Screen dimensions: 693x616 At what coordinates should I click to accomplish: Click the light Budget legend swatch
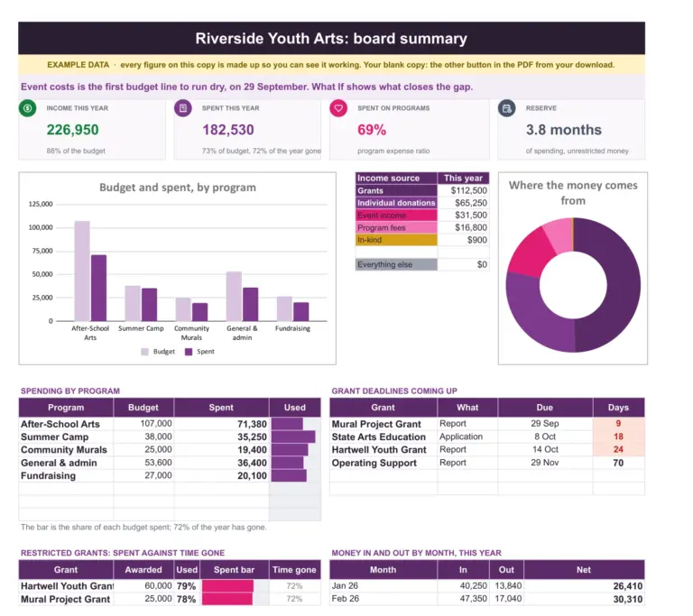tap(144, 352)
